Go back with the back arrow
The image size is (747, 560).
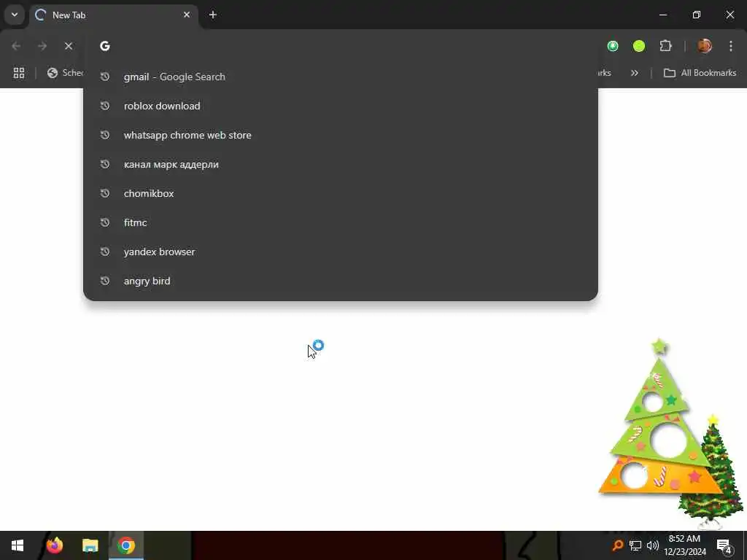click(x=16, y=46)
